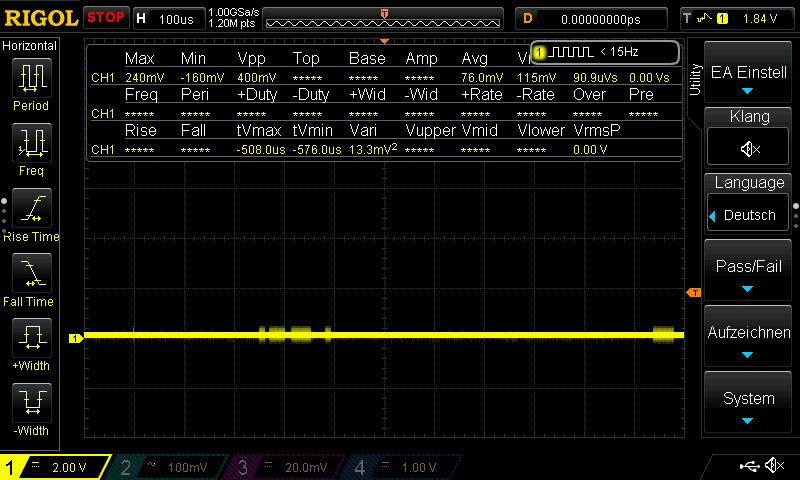This screenshot has width=800, height=480.
Task: Open the System menu
Action: pyautogui.click(x=749, y=405)
